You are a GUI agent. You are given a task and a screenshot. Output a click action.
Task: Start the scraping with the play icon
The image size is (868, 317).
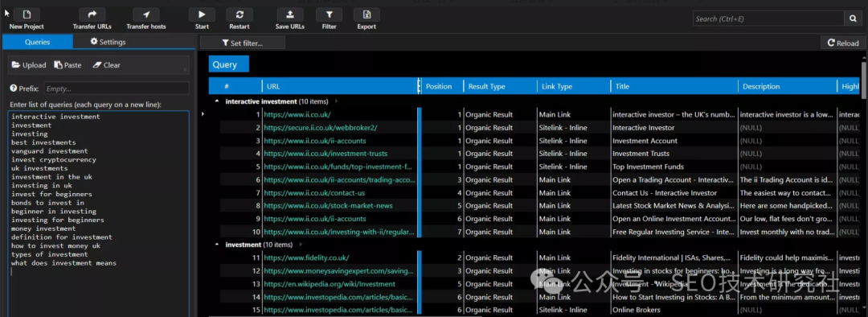(x=202, y=15)
